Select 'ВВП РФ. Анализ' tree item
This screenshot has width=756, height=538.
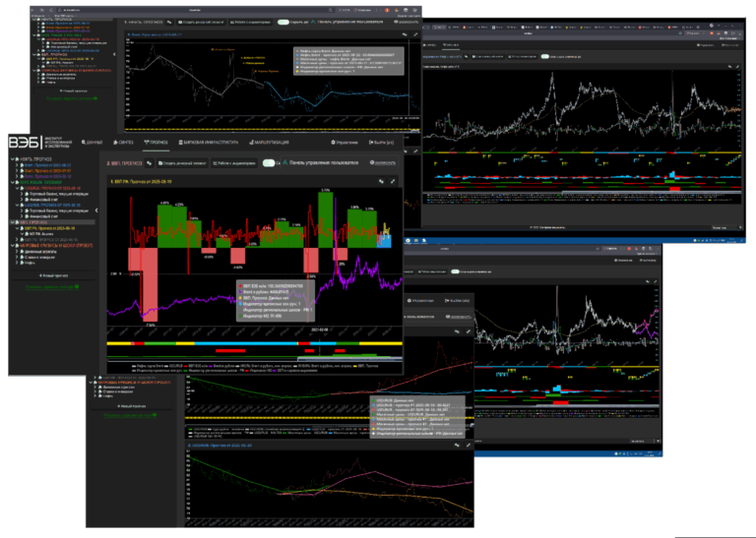pos(43,234)
